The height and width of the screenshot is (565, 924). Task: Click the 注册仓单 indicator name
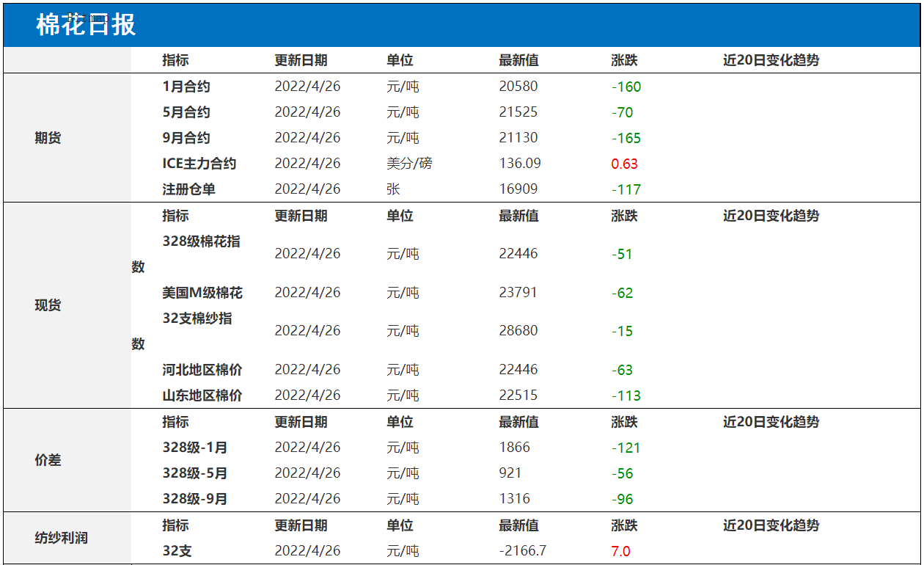pos(189,189)
